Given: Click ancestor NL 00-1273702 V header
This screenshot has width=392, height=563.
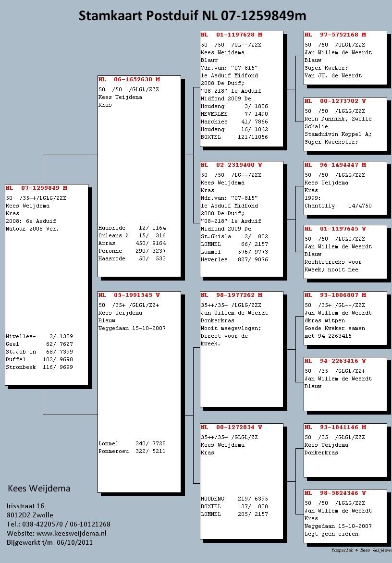Looking at the screenshot, I should point(336,101).
